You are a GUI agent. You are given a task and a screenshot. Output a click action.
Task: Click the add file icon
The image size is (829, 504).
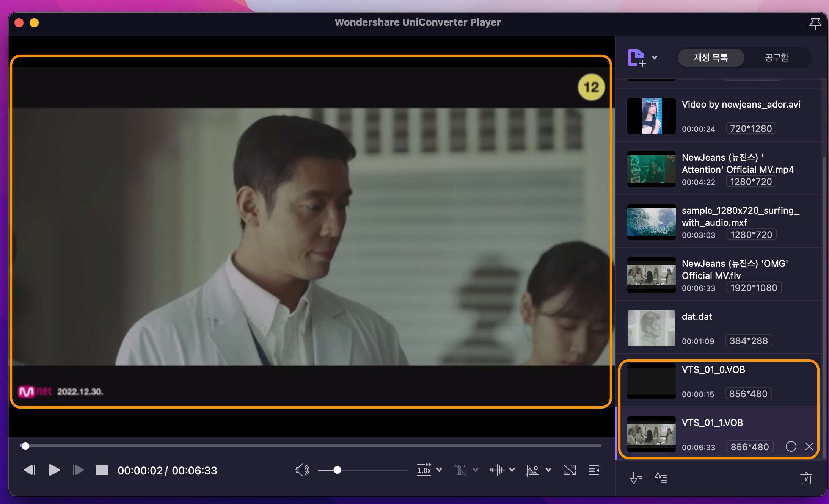[x=637, y=58]
